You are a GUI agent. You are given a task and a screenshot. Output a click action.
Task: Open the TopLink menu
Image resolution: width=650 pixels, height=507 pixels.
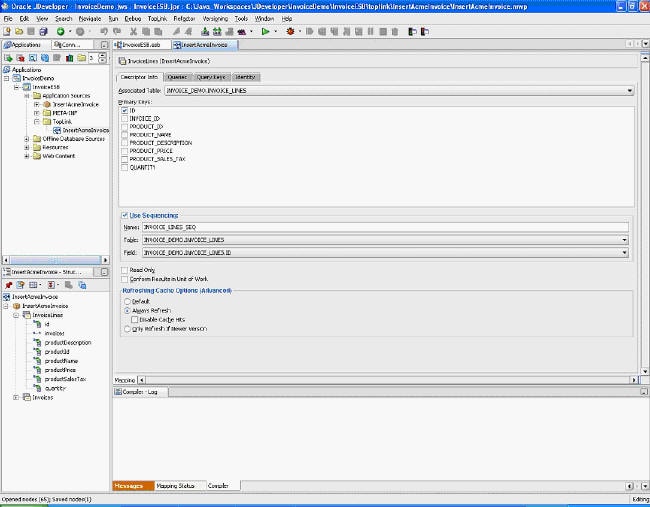click(x=157, y=19)
